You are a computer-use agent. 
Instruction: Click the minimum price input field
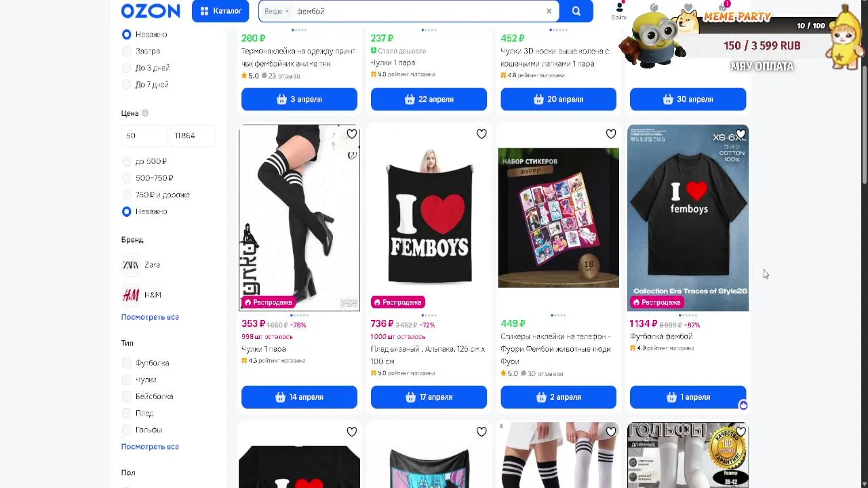[x=144, y=136]
